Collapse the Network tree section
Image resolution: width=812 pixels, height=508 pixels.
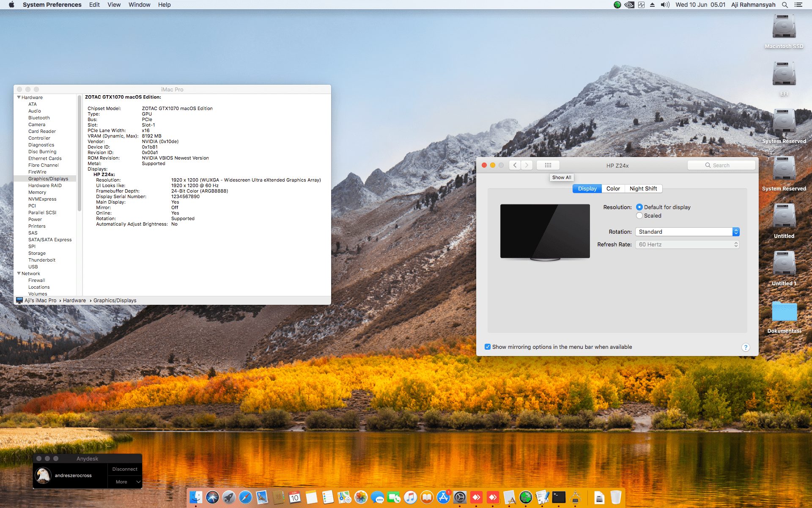[x=19, y=273]
